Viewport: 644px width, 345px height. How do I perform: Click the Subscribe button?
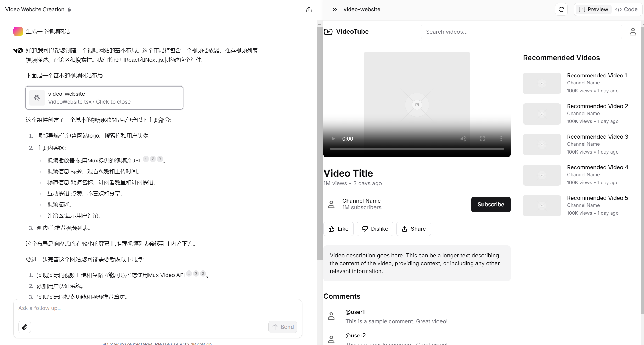pyautogui.click(x=491, y=205)
